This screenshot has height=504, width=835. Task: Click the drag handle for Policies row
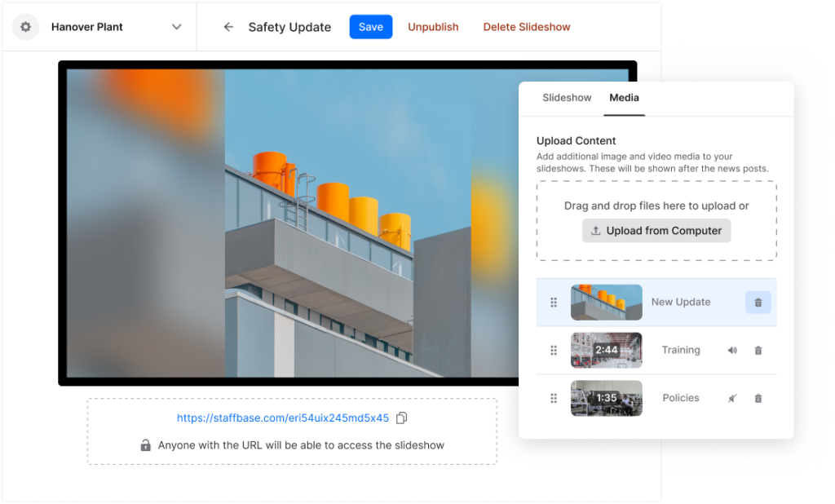click(554, 399)
